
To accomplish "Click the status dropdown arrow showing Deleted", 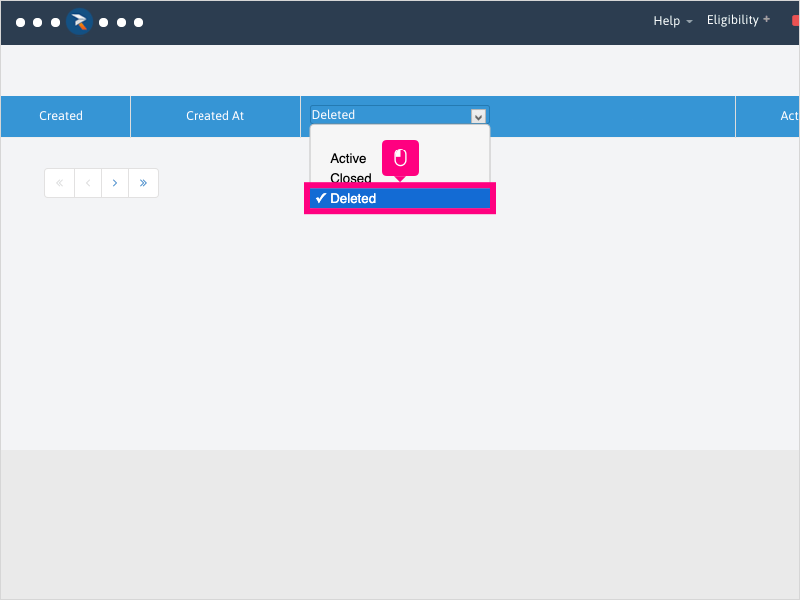I will coord(478,117).
